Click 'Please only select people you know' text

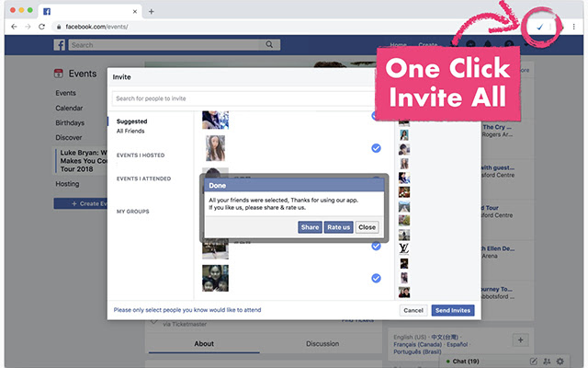click(187, 310)
